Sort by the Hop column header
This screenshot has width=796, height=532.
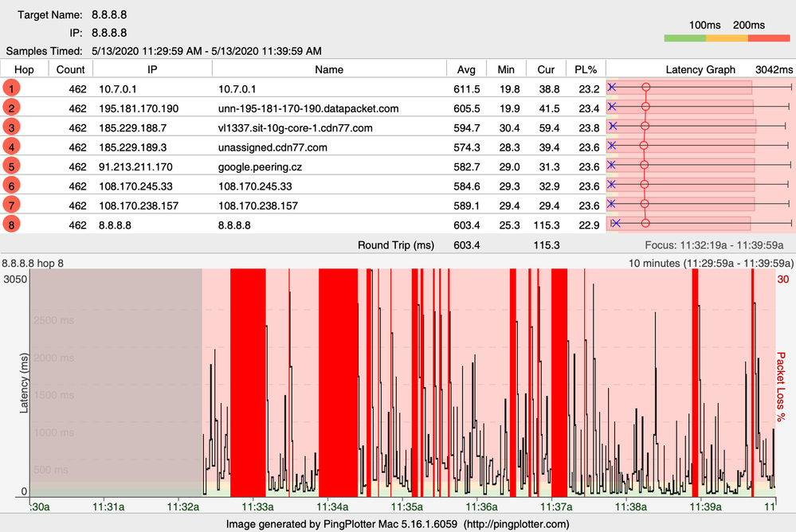[x=24, y=69]
